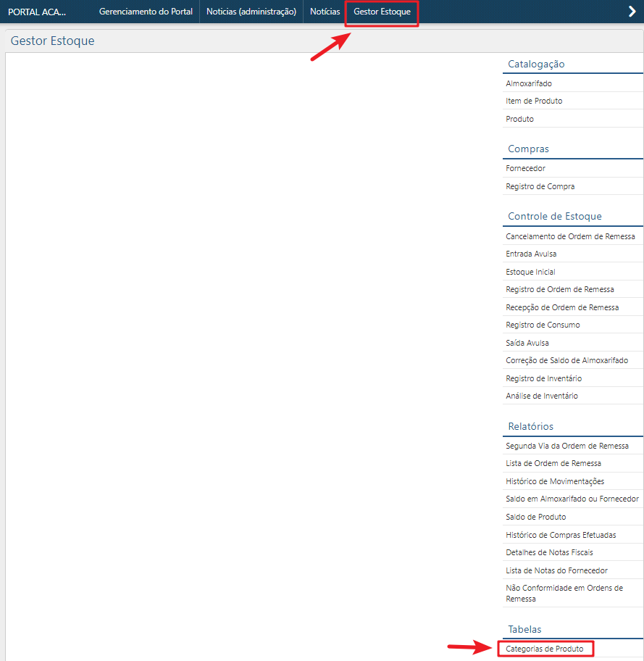Viewport: 644px width, 661px height.
Task: Open the Almoxarifado link
Action: click(x=529, y=83)
